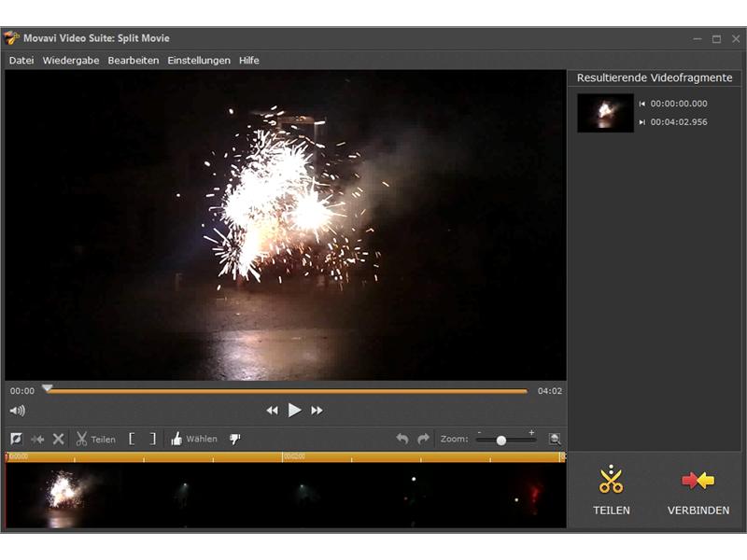The height and width of the screenshot is (560, 747).
Task: Click the Resultierende Videofragmente panel header
Action: 655,77
